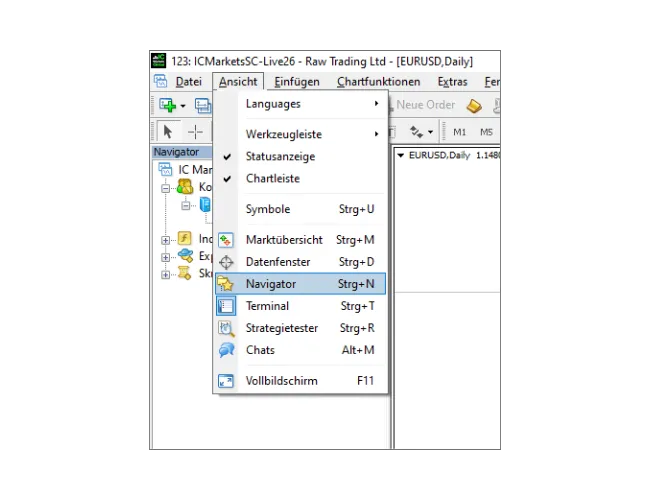This screenshot has height=500, width=650.
Task: Close the open Ansicht menu header
Action: pos(238,82)
